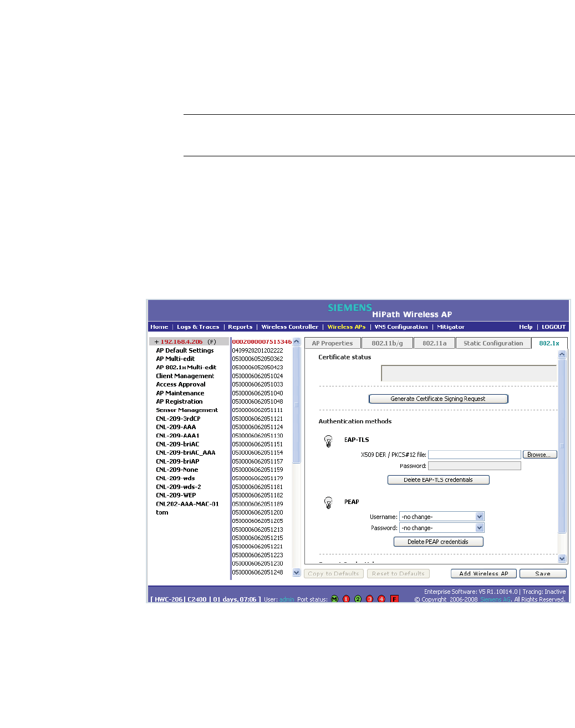This screenshot has height=728, width=575.
Task: Click the Browse button
Action: 540,455
